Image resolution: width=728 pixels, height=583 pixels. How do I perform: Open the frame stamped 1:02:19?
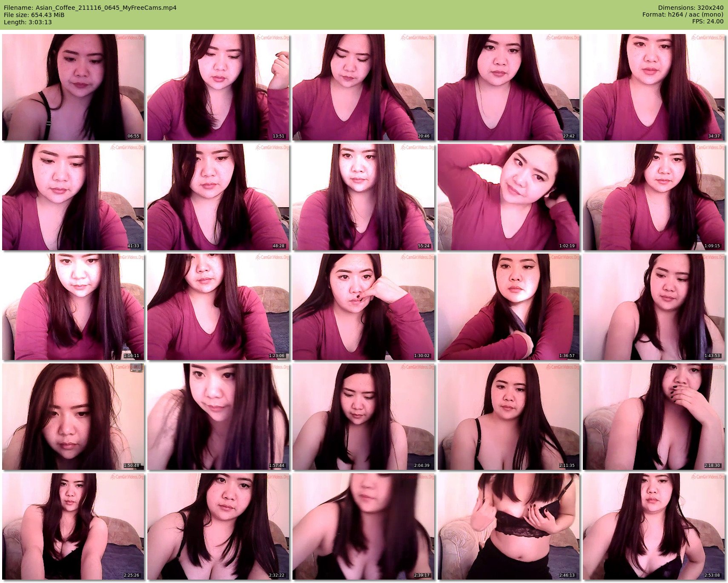tap(509, 197)
